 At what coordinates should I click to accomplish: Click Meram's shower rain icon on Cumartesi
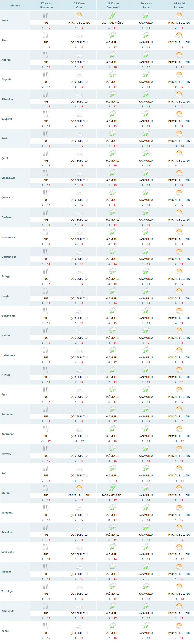112,488
